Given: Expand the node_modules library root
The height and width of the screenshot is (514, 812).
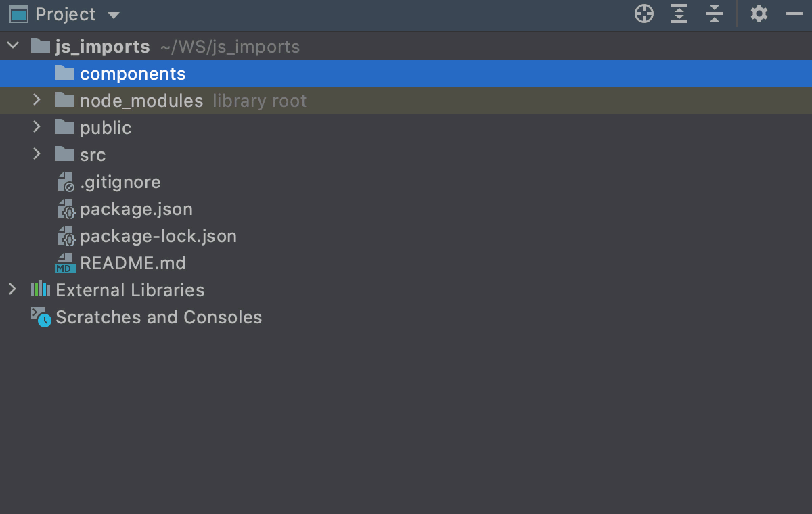Looking at the screenshot, I should [x=36, y=100].
